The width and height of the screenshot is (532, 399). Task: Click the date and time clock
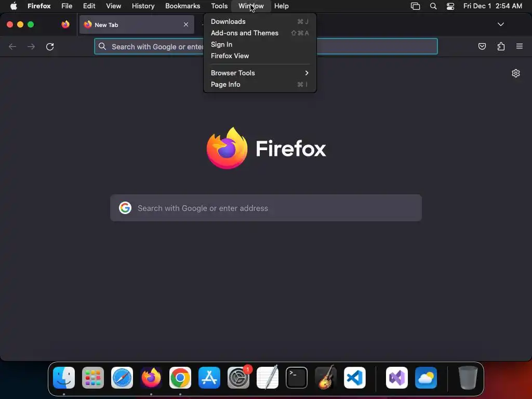[x=493, y=6]
